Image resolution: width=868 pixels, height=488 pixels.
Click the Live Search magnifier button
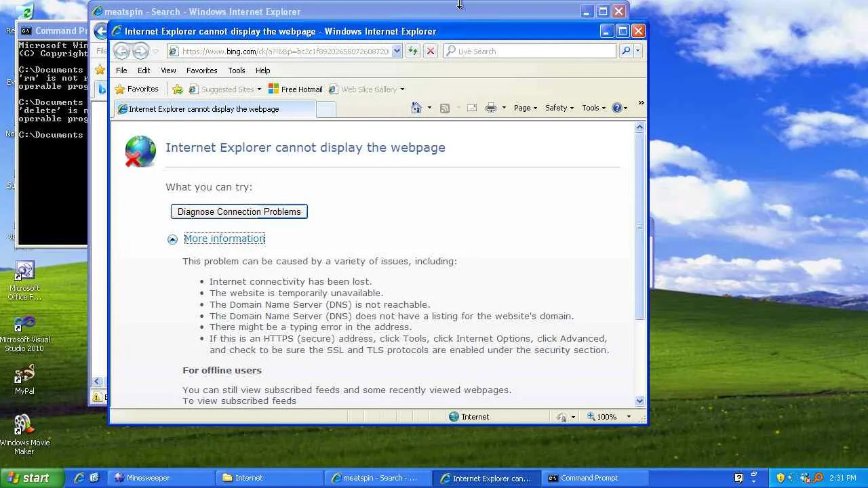[x=626, y=51]
